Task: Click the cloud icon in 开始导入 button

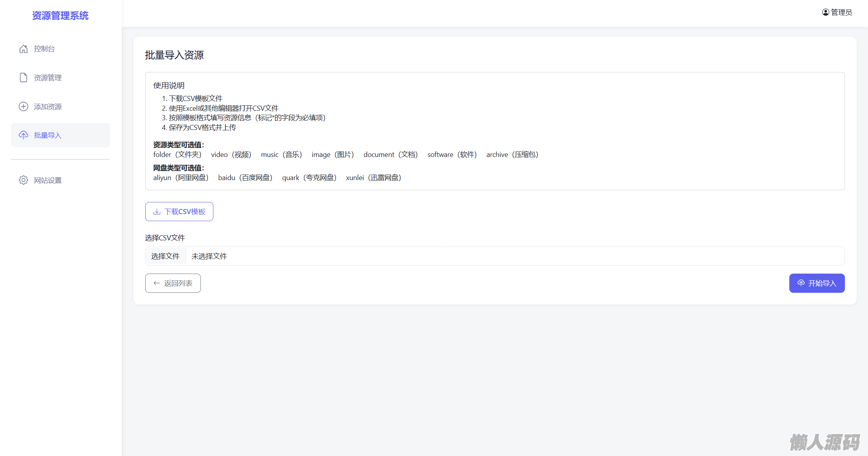Action: click(801, 283)
